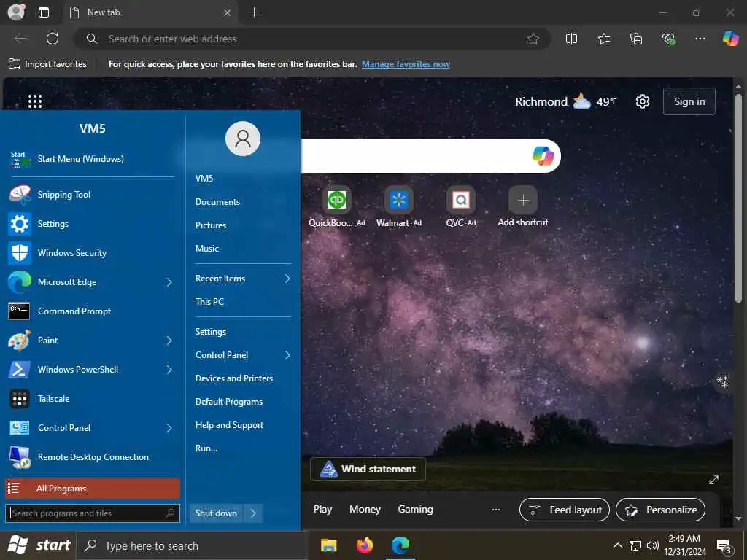Expand background image full view
This screenshot has width=747, height=560.
pyautogui.click(x=713, y=480)
